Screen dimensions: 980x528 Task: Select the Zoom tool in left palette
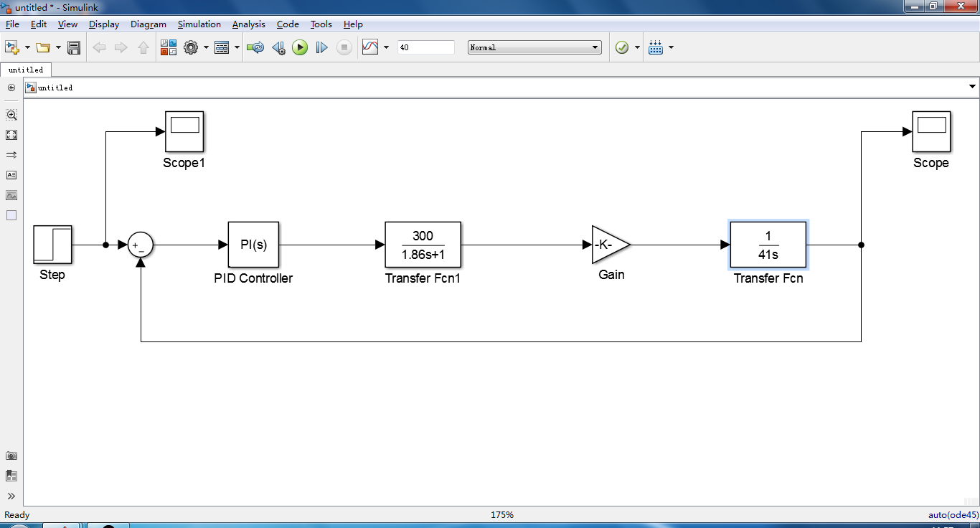[x=11, y=115]
